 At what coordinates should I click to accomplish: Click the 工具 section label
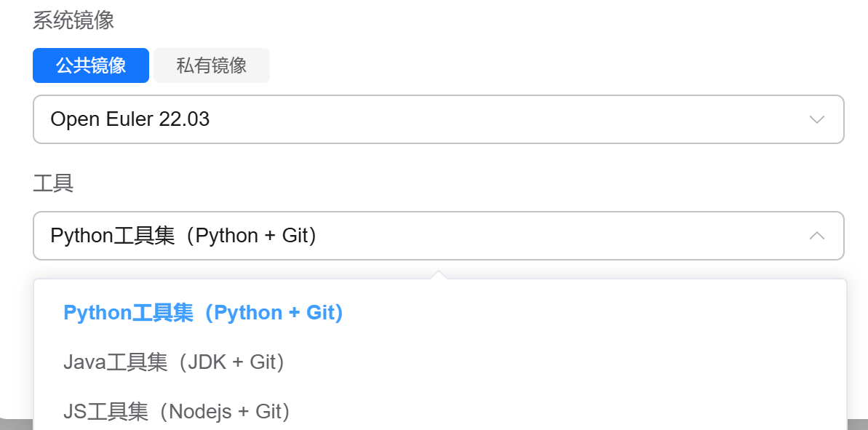click(x=53, y=183)
